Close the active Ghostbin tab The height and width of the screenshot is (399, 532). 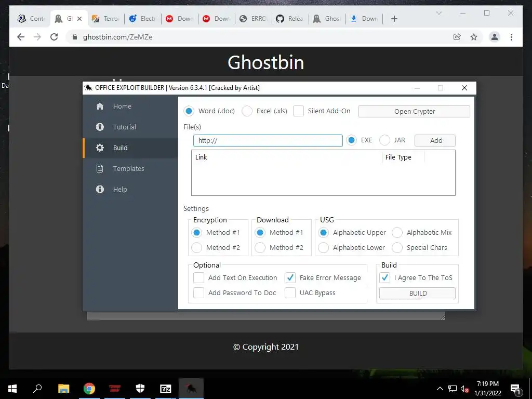click(79, 19)
